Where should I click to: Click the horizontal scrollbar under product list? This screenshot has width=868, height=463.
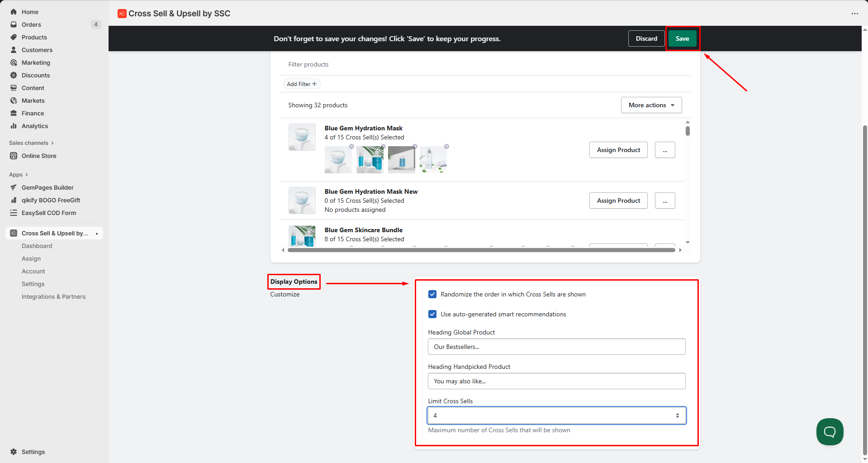point(481,250)
